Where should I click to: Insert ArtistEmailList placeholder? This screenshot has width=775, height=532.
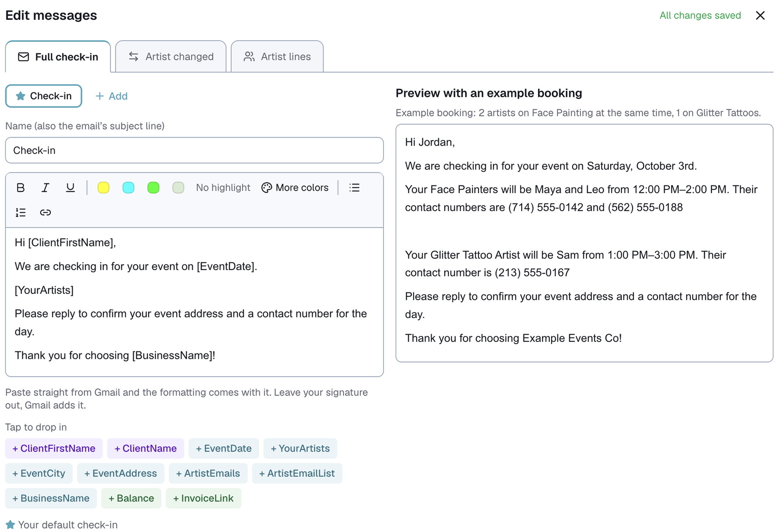tap(297, 473)
